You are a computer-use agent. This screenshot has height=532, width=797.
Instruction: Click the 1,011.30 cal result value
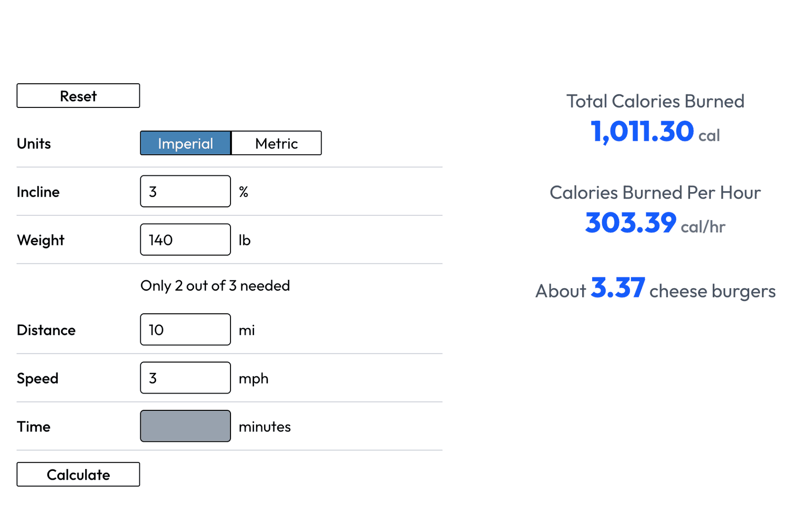[654, 131]
